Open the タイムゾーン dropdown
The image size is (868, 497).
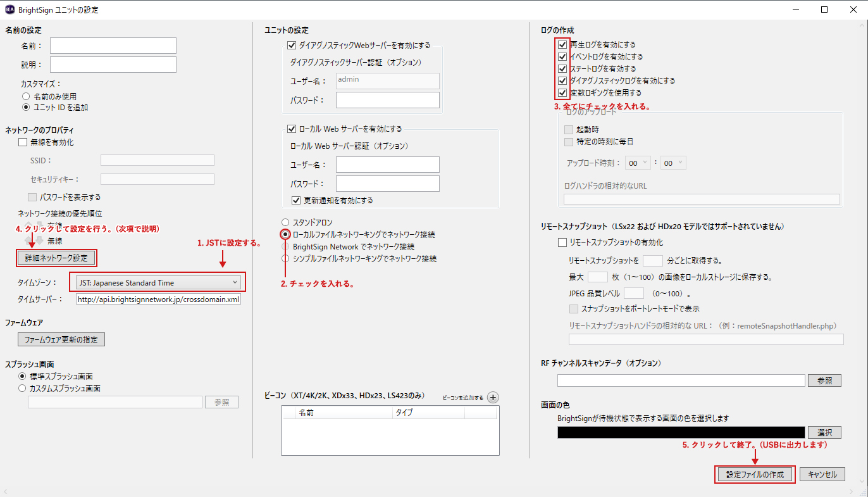coord(157,282)
